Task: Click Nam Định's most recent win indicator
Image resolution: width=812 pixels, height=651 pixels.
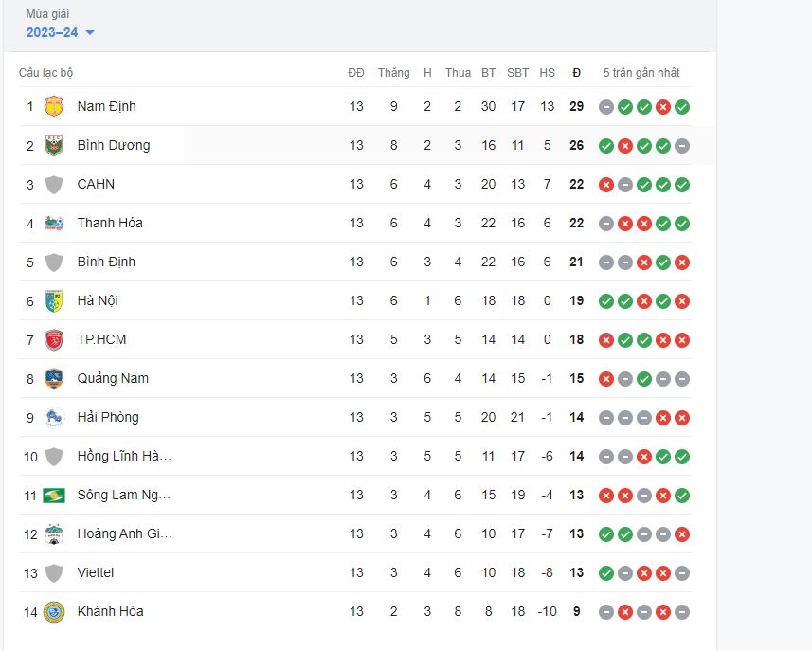Action: [x=682, y=106]
